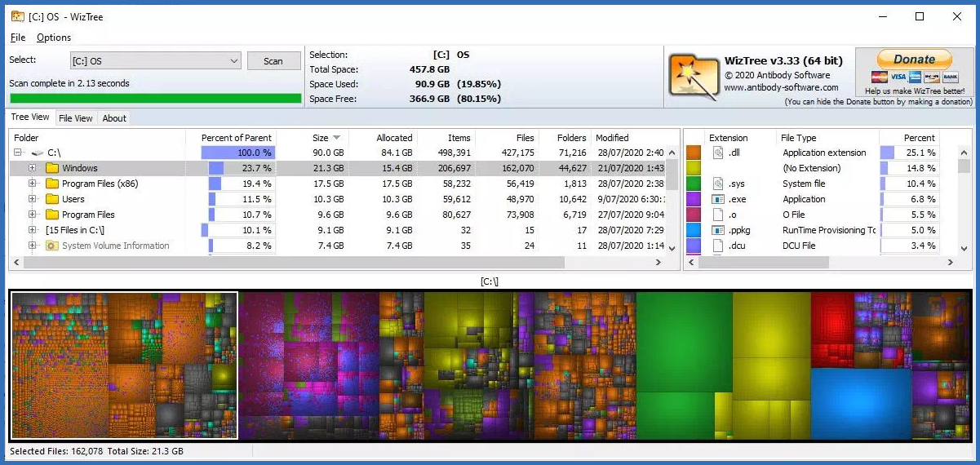Open the drive Select dropdown
This screenshot has height=465, width=980.
pos(155,61)
